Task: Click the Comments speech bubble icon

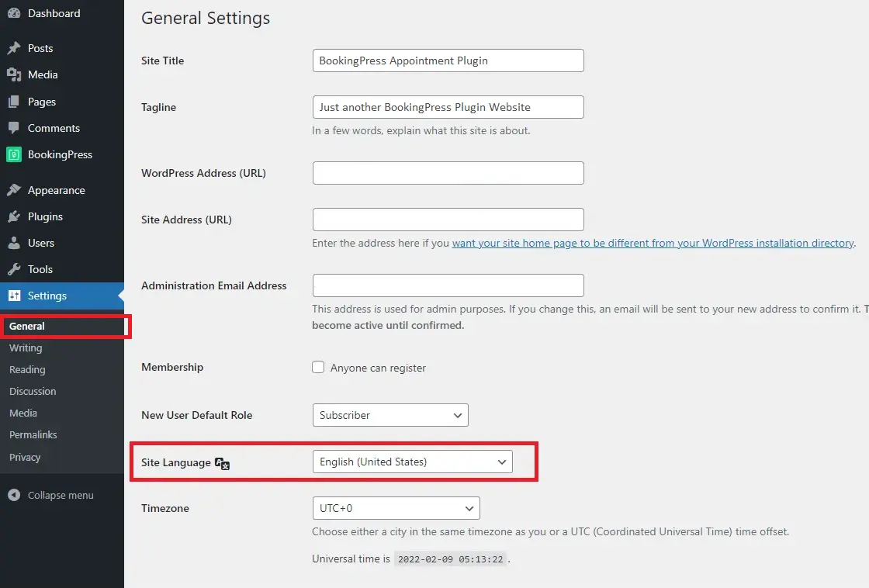Action: click(14, 128)
